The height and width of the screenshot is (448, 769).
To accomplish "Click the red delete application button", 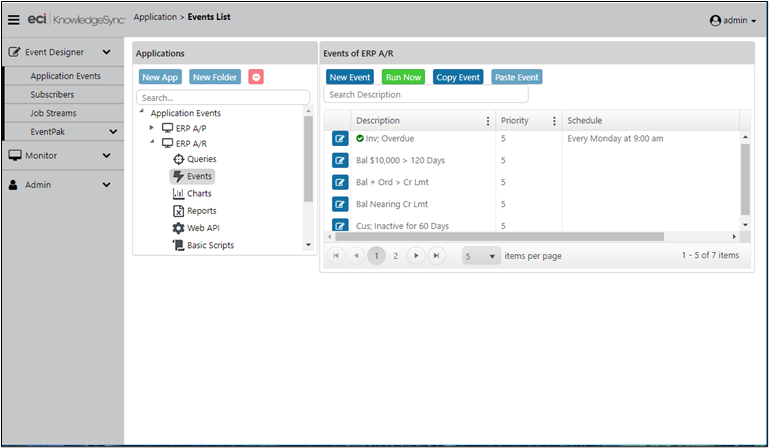I will coord(256,77).
